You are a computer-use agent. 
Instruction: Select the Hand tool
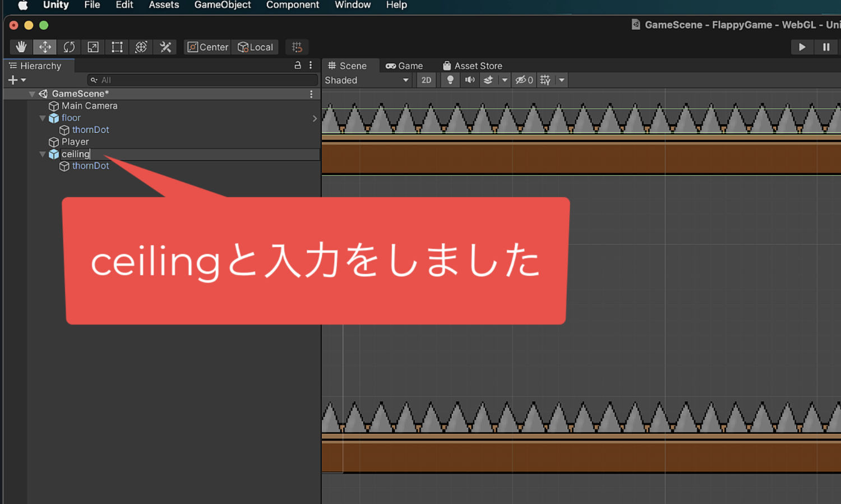tap(21, 47)
